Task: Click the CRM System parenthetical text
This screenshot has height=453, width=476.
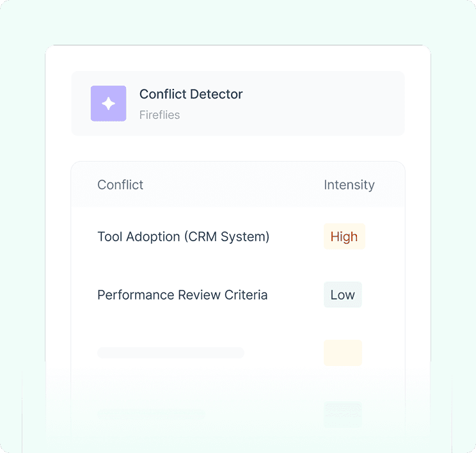Action: [x=226, y=237]
